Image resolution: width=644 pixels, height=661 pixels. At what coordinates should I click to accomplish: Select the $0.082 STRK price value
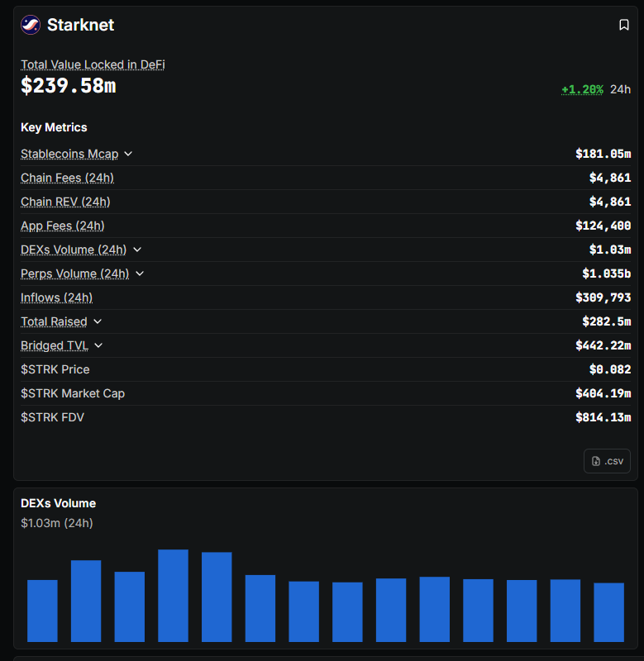click(x=610, y=369)
